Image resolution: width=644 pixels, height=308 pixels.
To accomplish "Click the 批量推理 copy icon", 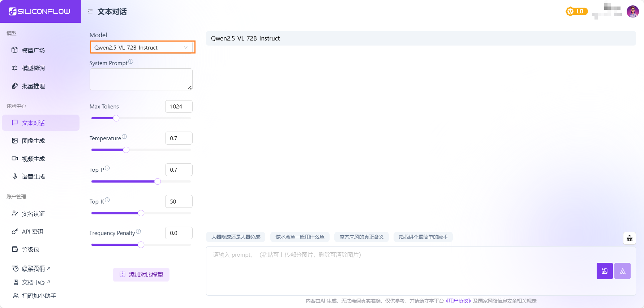I will pos(15,86).
